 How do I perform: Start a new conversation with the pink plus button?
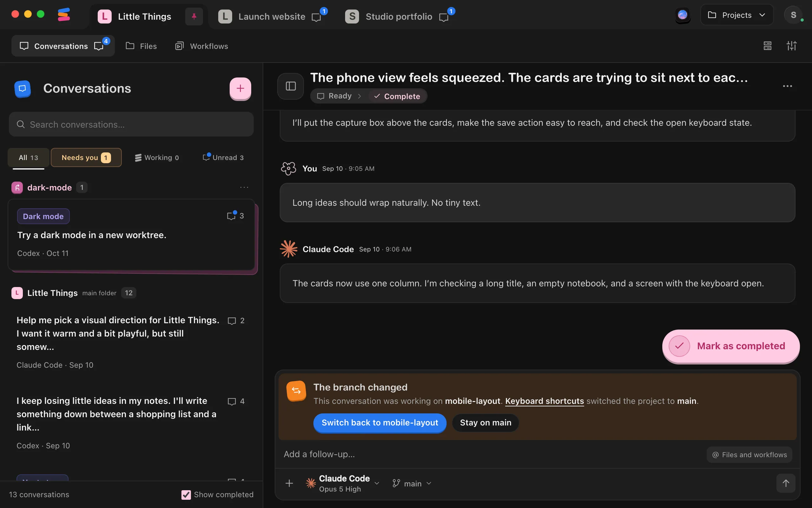(x=240, y=88)
